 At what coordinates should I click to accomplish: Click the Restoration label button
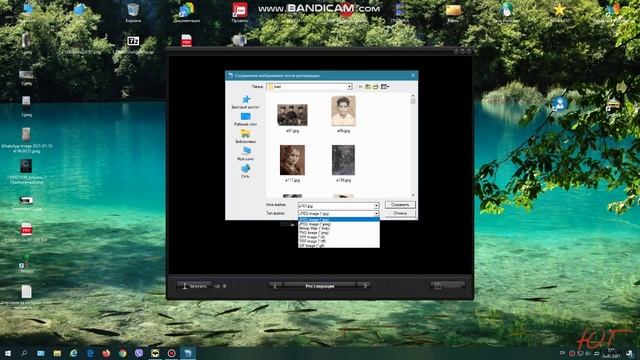point(320,286)
